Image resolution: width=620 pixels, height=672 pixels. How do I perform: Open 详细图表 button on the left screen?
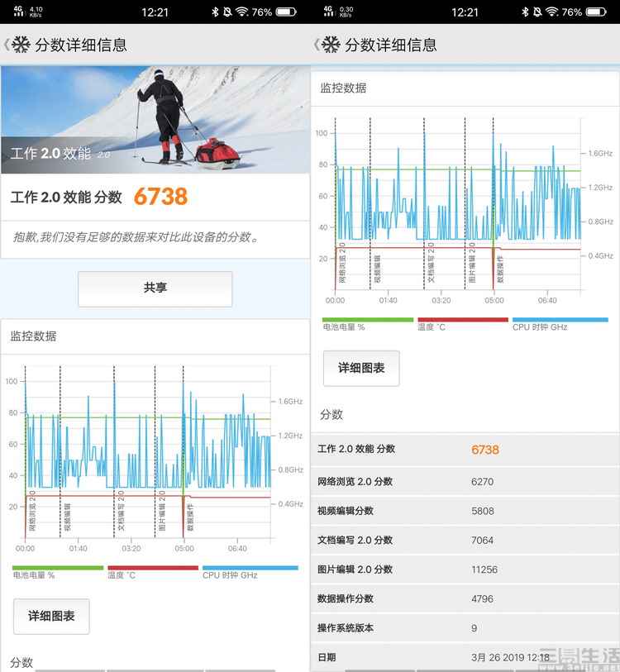[51, 616]
